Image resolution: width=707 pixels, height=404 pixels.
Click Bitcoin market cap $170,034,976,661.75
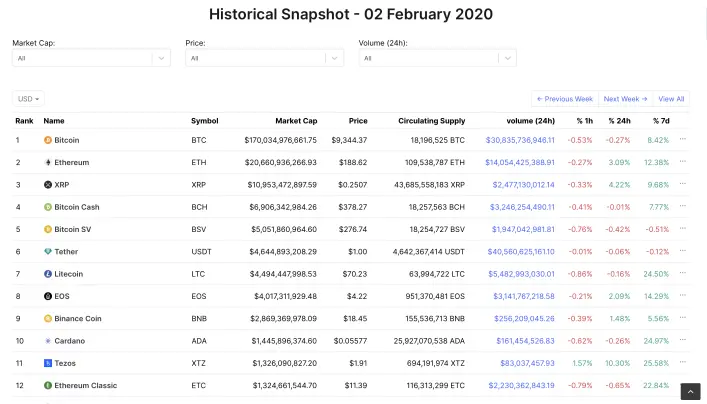pos(280,140)
